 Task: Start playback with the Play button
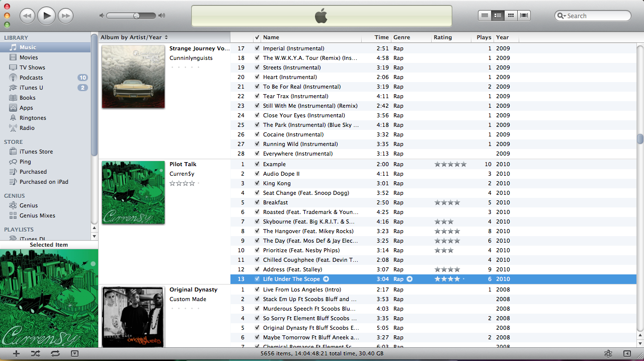[46, 16]
